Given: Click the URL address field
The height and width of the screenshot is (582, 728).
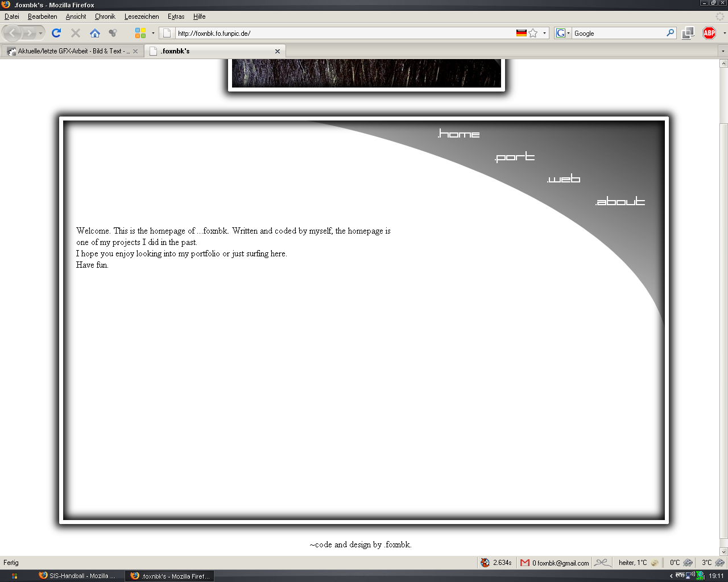Looking at the screenshot, I should [341, 34].
